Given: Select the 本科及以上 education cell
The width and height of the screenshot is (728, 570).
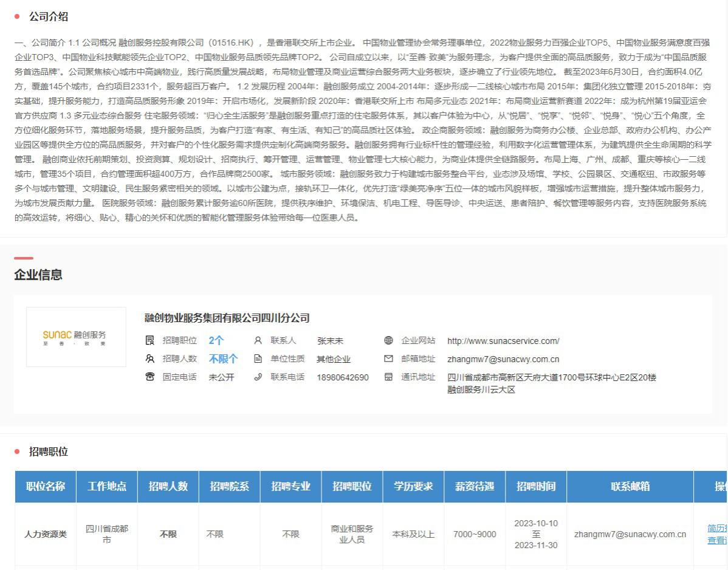Looking at the screenshot, I should (413, 534).
